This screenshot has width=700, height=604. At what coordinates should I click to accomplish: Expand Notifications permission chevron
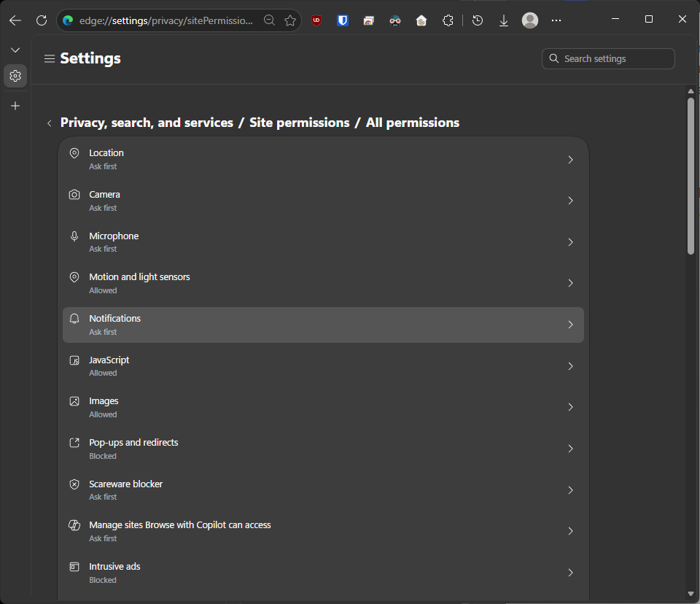point(570,325)
